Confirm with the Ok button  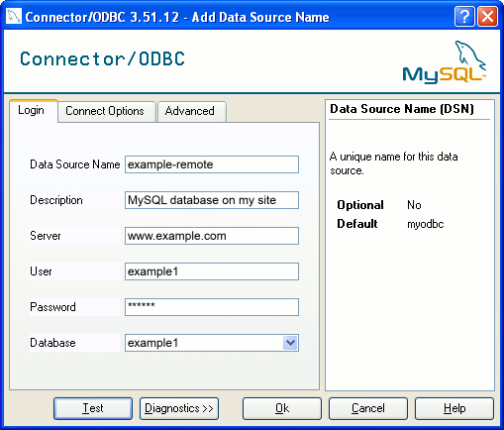click(282, 408)
